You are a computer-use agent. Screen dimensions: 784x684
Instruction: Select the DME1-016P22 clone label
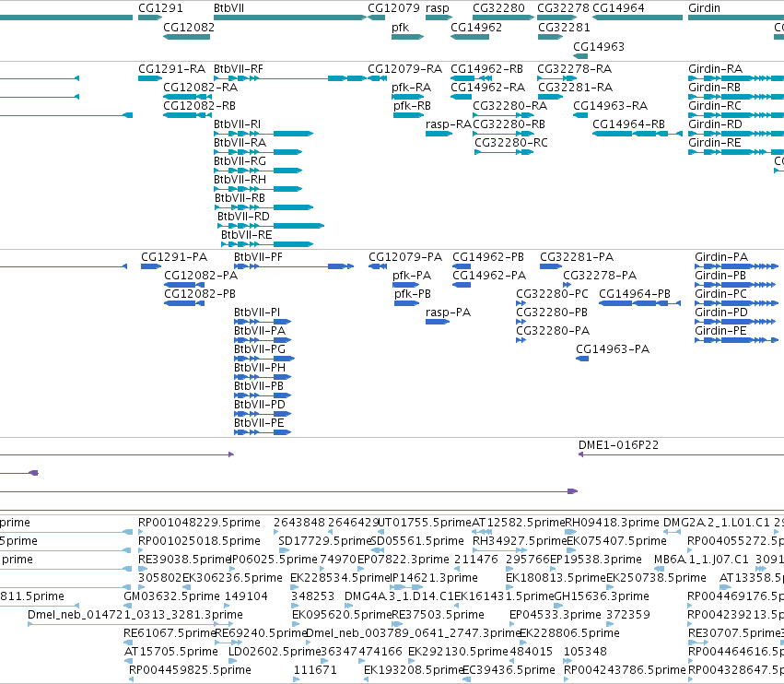click(x=618, y=445)
